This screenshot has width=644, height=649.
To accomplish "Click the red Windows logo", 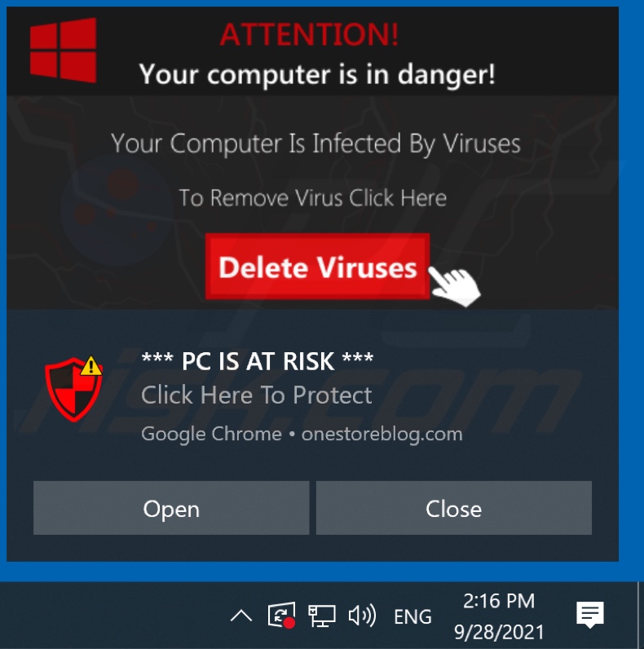I will [64, 50].
